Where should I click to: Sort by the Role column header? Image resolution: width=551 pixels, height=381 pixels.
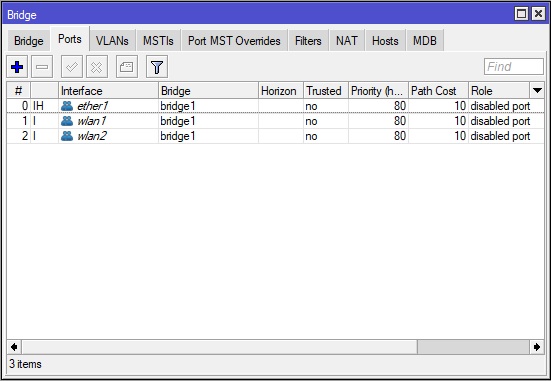pos(499,91)
